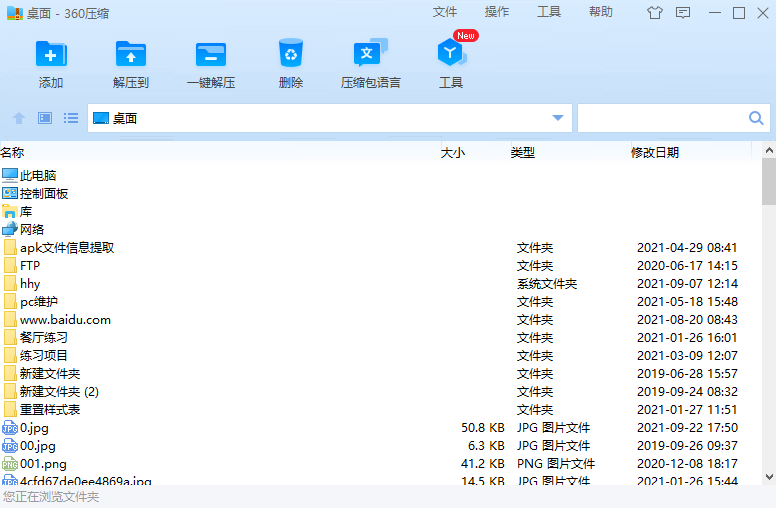Viewport: 776px width, 508px height.
Task: Click the 一键解压 one-click extract icon
Action: [x=211, y=55]
